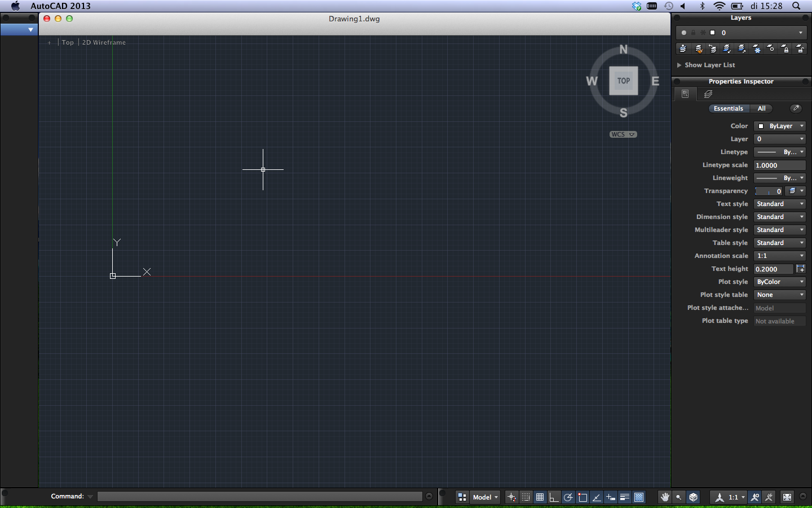Toggle Snap Mode in status bar
This screenshot has width=812, height=508.
pyautogui.click(x=526, y=497)
